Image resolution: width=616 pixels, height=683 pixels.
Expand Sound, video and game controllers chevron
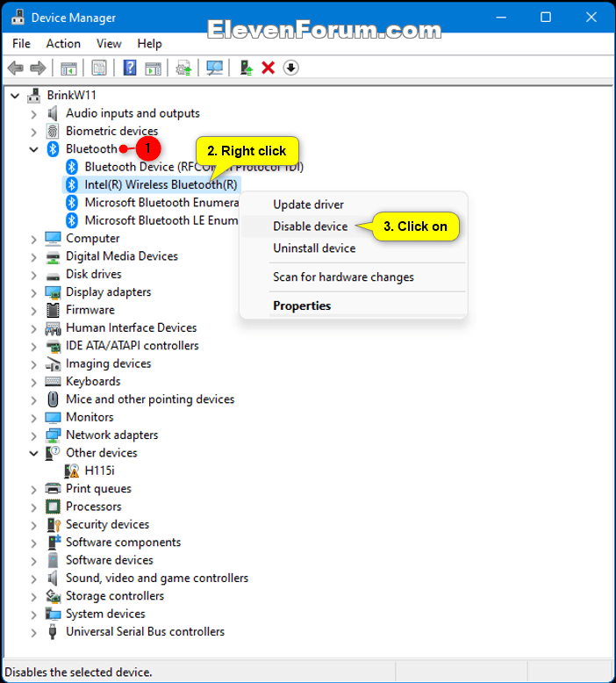click(34, 579)
